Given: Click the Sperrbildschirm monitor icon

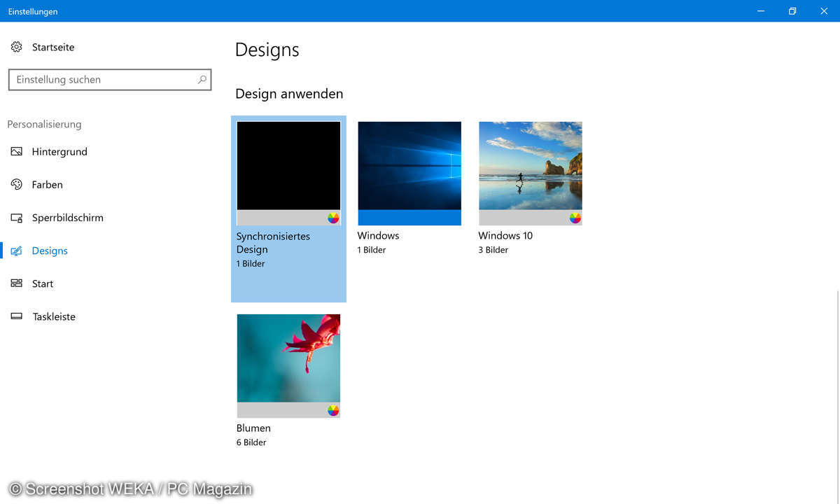Looking at the screenshot, I should pyautogui.click(x=17, y=218).
